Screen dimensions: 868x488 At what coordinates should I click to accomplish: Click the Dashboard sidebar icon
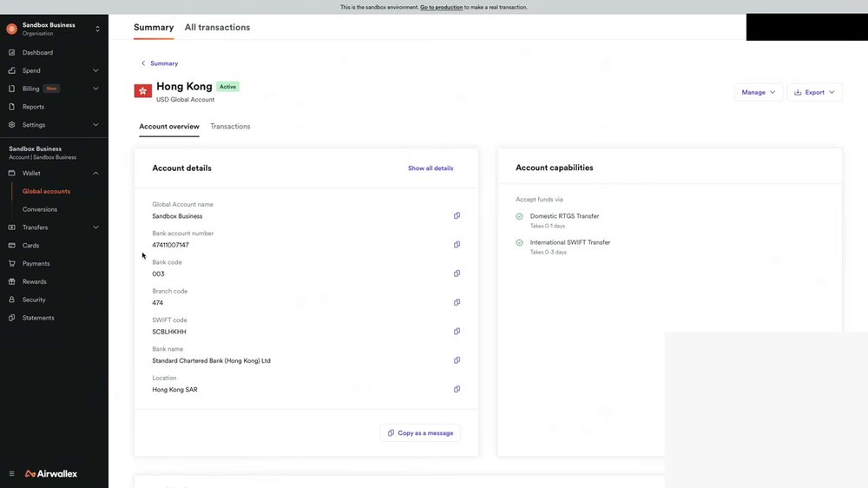point(11,53)
